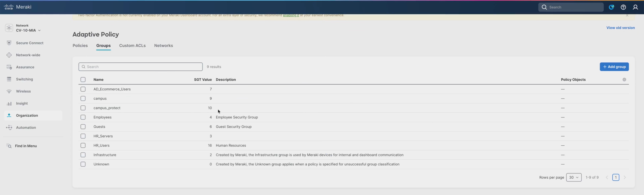Click the Cisco Meraki logo
644x195 pixels.
17,7
